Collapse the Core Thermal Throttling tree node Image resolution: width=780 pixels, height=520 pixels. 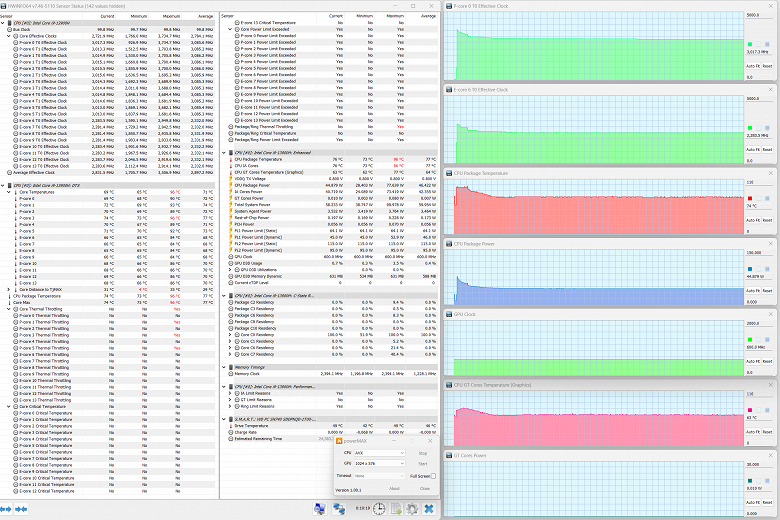(x=8, y=309)
